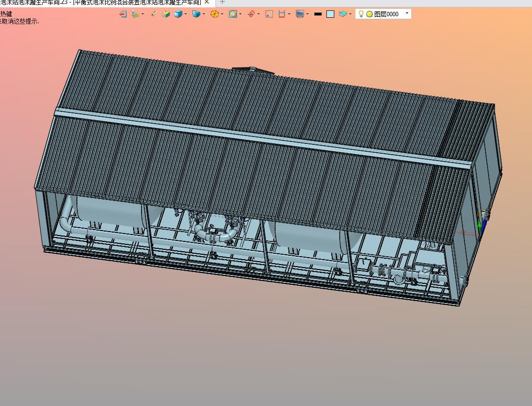The height and width of the screenshot is (406, 532).
Task: Click the blue shaded cube display icon
Action: [x=178, y=14]
